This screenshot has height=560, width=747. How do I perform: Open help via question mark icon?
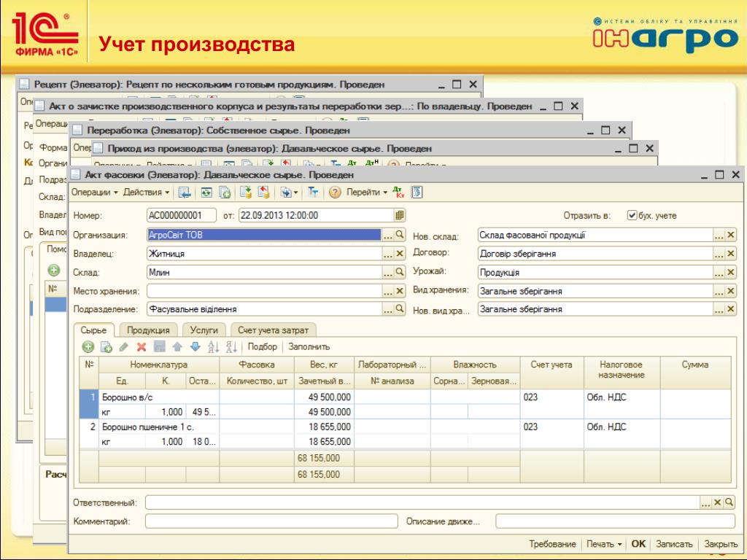[x=335, y=192]
